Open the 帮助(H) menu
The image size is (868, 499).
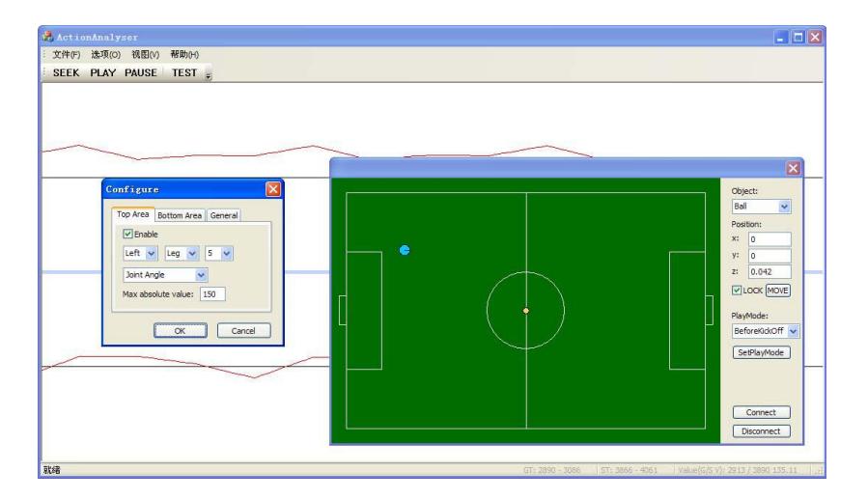(184, 54)
